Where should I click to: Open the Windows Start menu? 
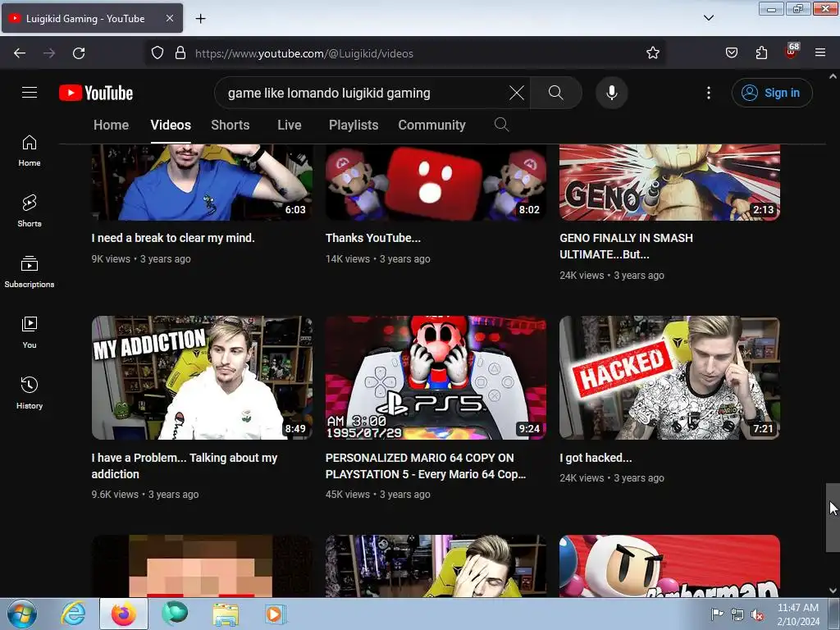(x=21, y=614)
